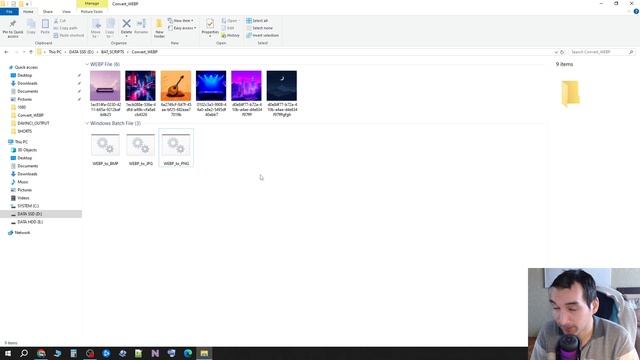Open Quick access in the sidebar
Viewport: 640px width, 360px height.
[x=26, y=67]
